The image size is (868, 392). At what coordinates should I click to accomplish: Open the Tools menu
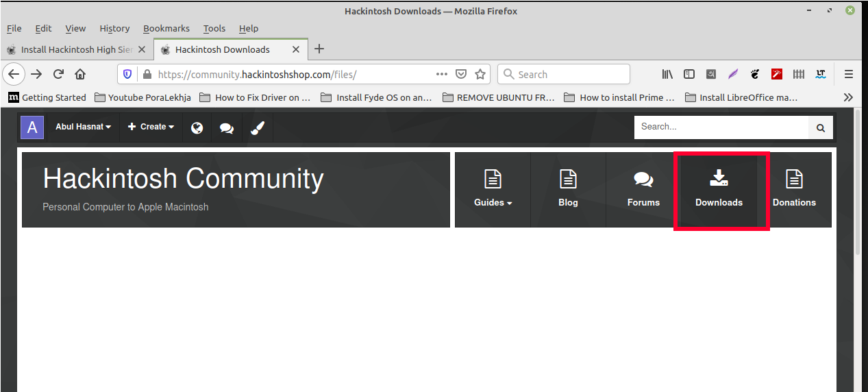tap(214, 28)
